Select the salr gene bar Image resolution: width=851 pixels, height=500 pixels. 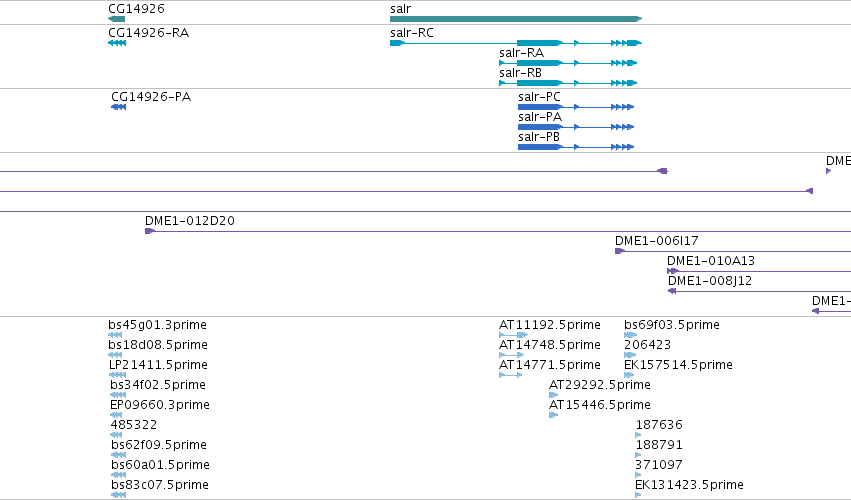(x=516, y=19)
